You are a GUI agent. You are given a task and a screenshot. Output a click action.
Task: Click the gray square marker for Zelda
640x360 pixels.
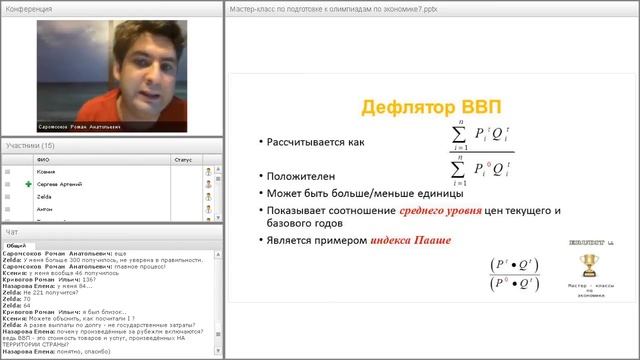tap(7, 197)
